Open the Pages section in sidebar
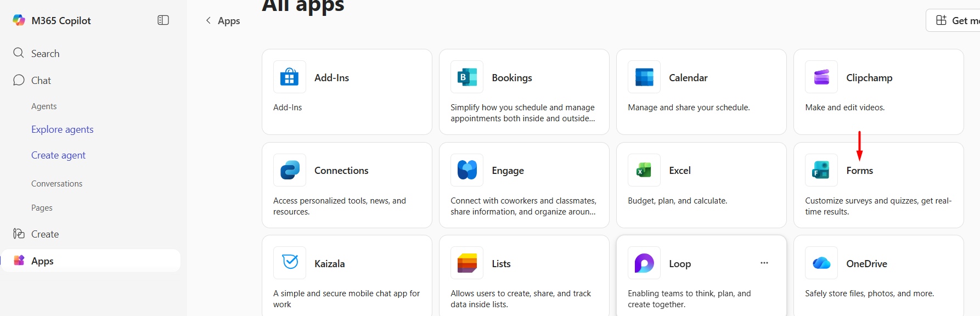This screenshot has width=980, height=316. pyautogui.click(x=42, y=208)
